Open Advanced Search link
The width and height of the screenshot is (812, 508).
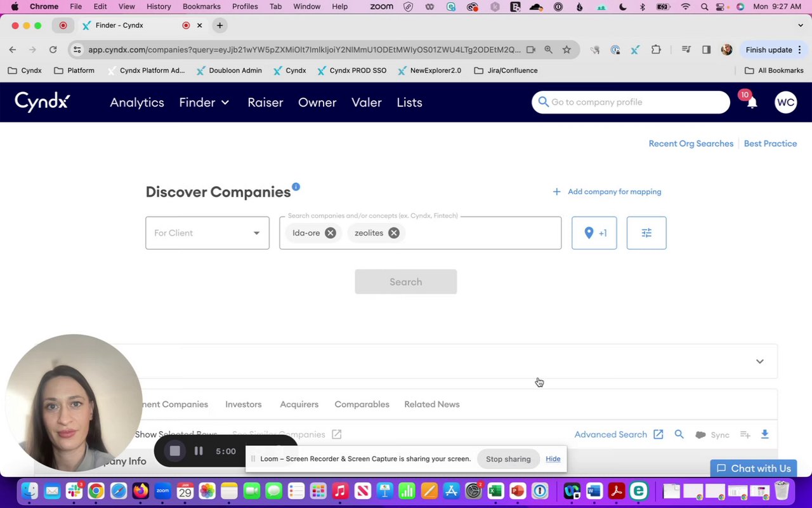[x=619, y=434]
